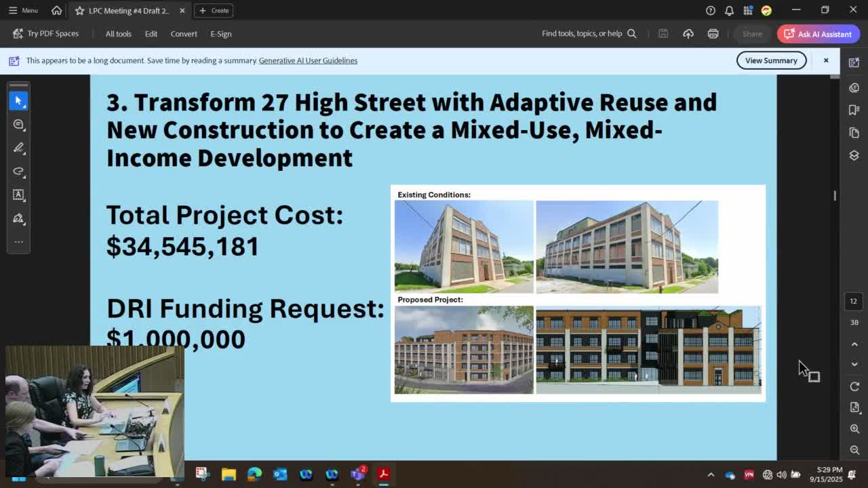Open the Convert menu
This screenshot has height=488, width=868.
point(184,34)
